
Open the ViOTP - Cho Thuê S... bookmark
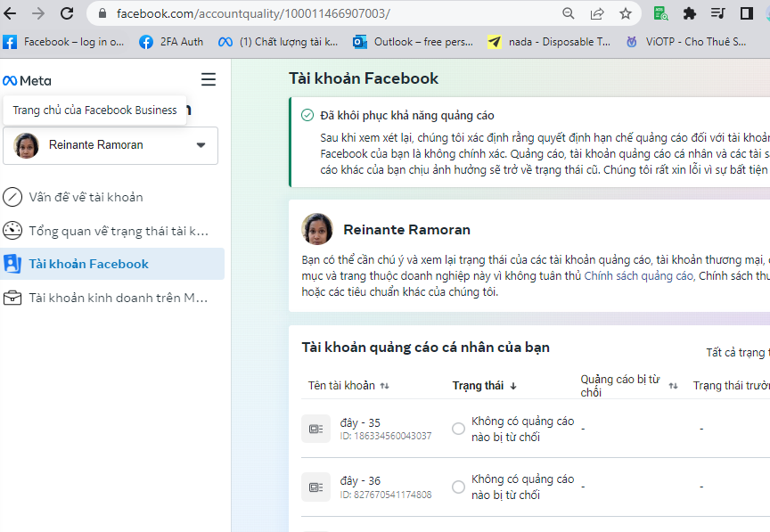[685, 42]
